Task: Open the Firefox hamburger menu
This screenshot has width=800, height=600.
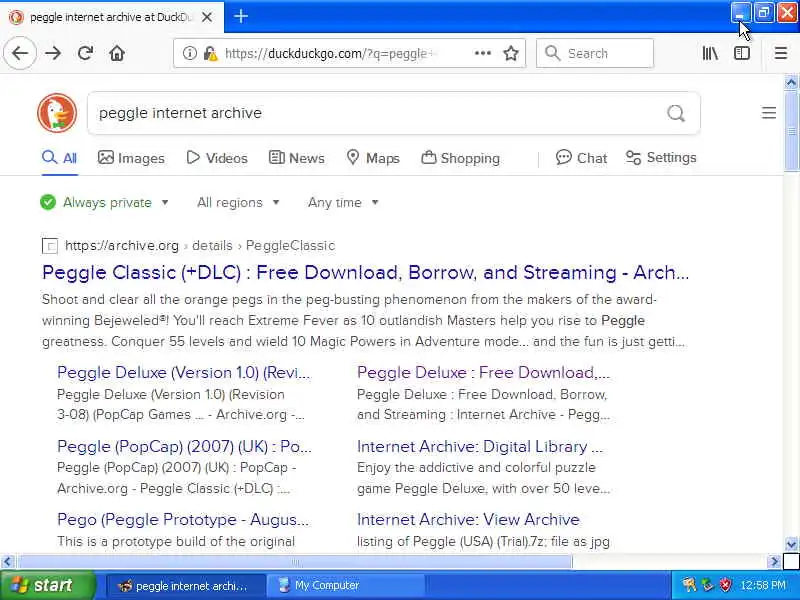Action: (781, 53)
